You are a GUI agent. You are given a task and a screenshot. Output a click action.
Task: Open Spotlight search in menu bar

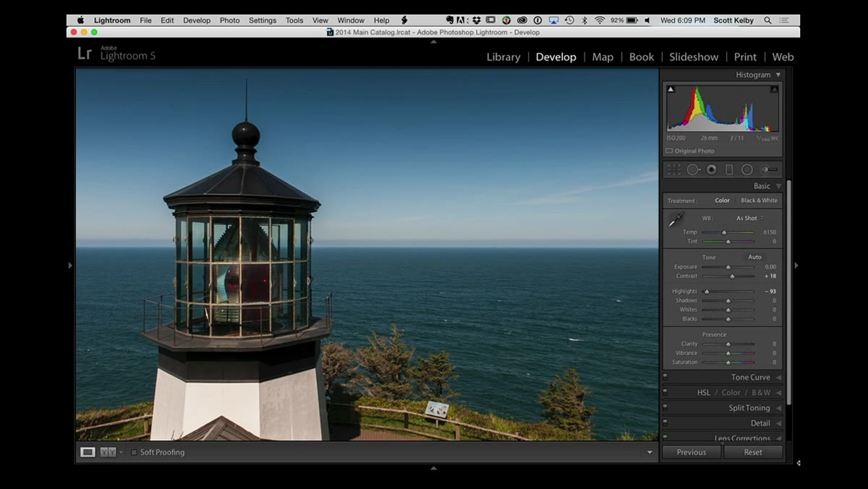767,20
